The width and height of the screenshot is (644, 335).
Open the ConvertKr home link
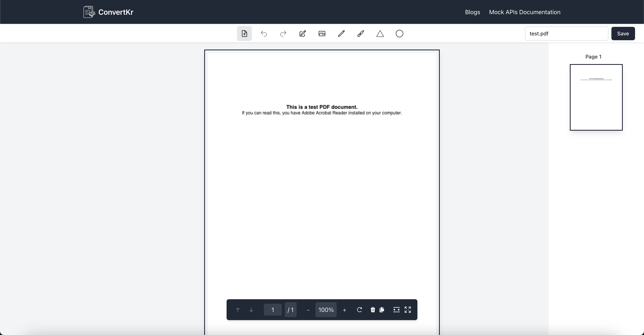108,12
